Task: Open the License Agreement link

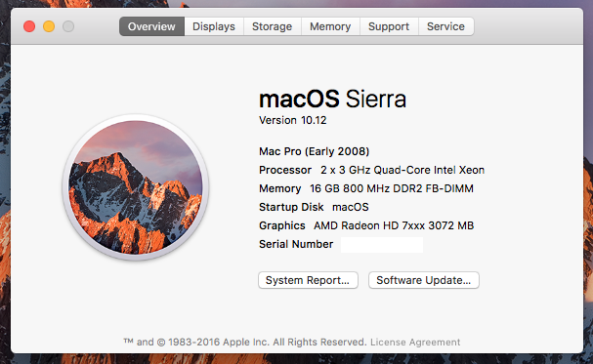Action: click(415, 343)
